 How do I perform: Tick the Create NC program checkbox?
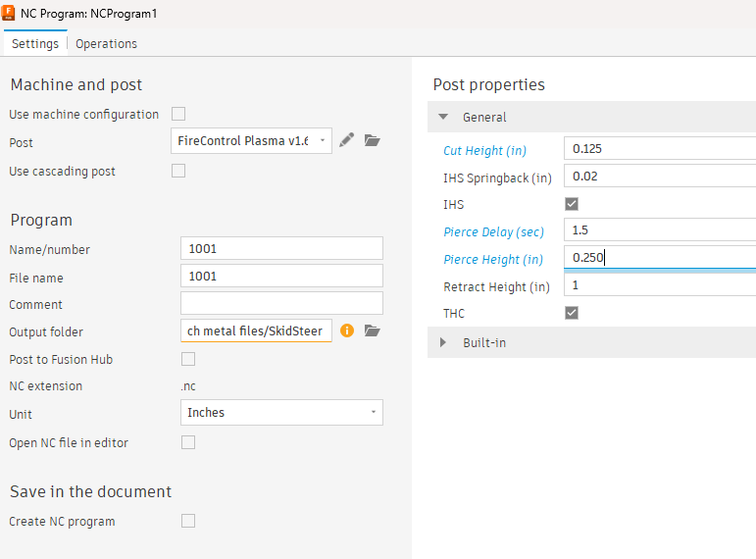pos(188,521)
